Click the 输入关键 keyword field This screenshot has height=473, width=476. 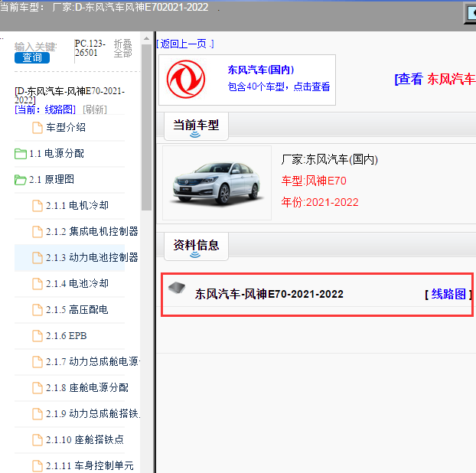pos(35,47)
